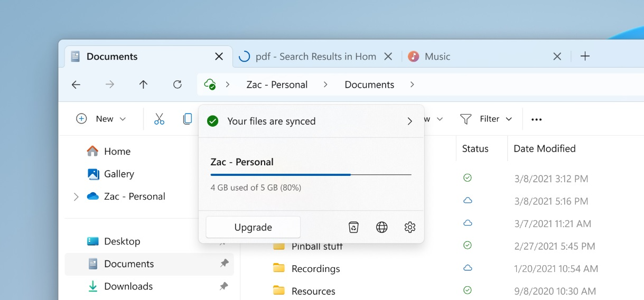The width and height of the screenshot is (644, 300).
Task: Click the Copy icon in toolbar
Action: 188,119
